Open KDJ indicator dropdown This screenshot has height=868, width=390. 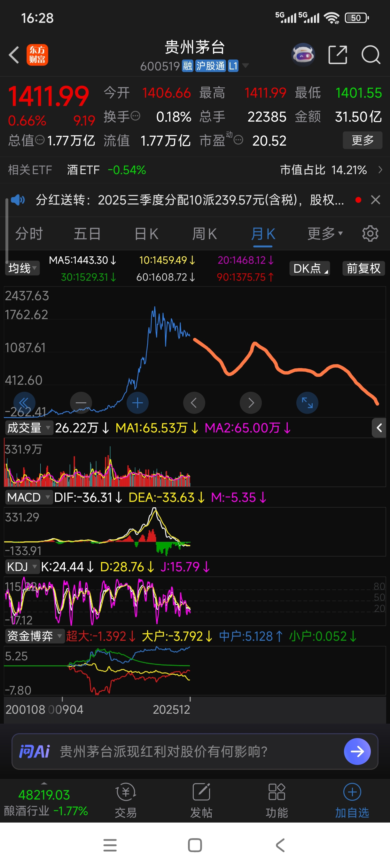click(22, 567)
